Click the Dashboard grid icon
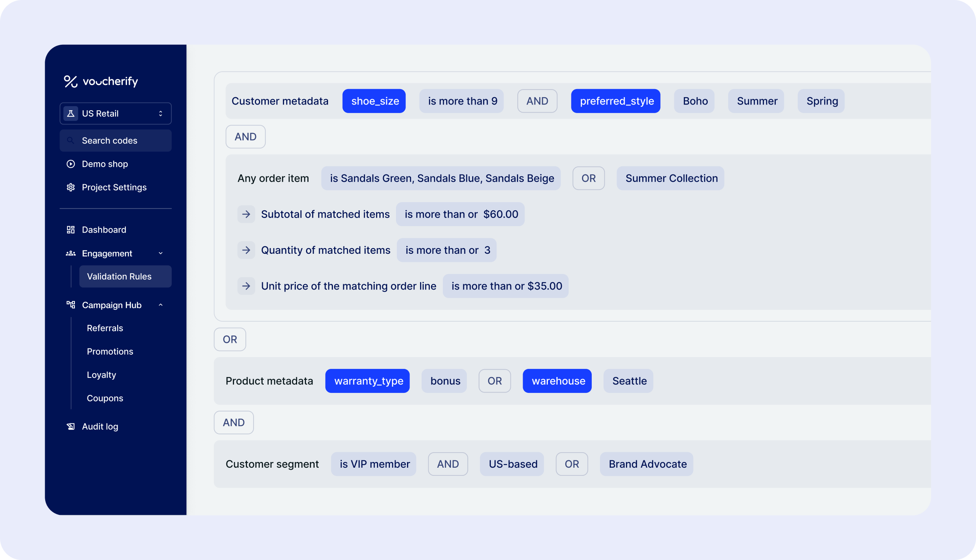976x560 pixels. click(71, 230)
